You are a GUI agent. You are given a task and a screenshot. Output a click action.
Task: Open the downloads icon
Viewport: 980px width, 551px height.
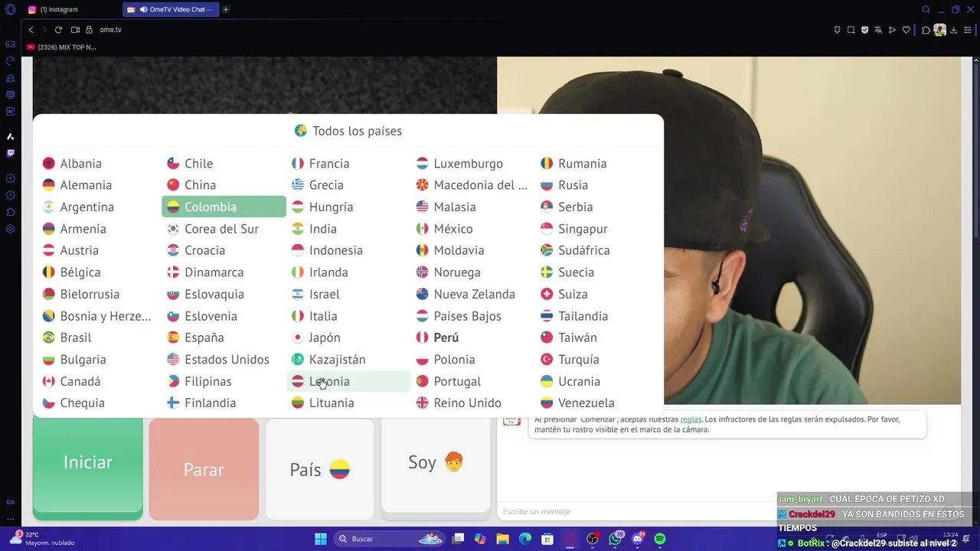[x=953, y=30]
